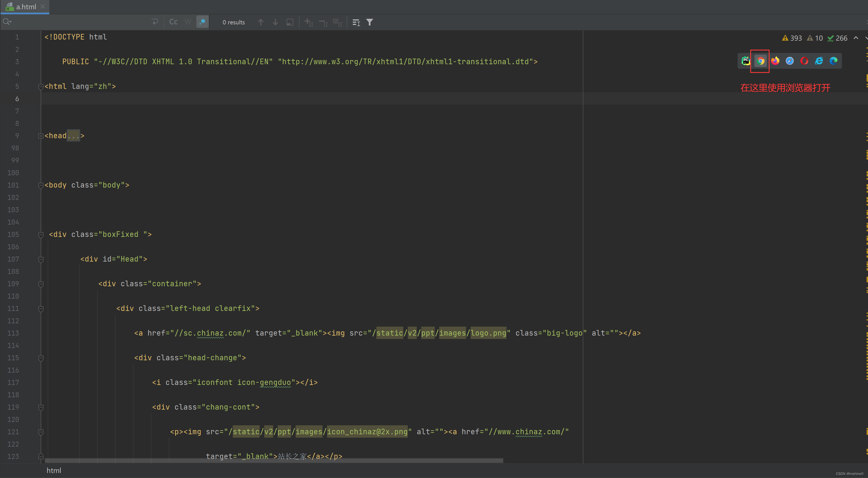Expand the folded head section
This screenshot has height=478, width=868.
[x=41, y=136]
